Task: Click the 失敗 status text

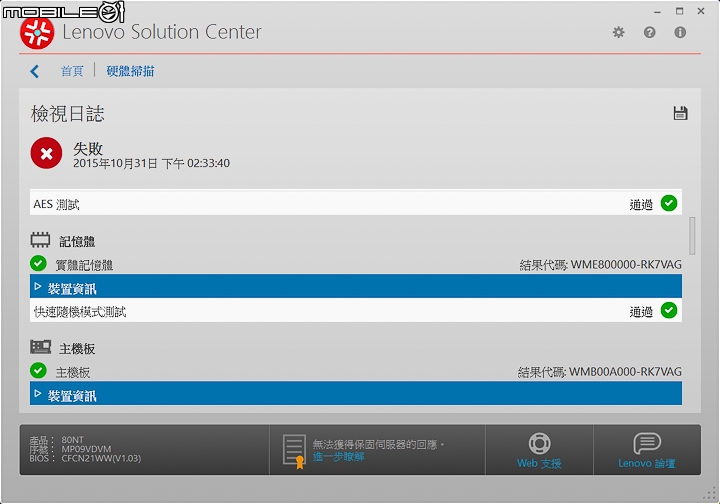Action: coord(88,148)
